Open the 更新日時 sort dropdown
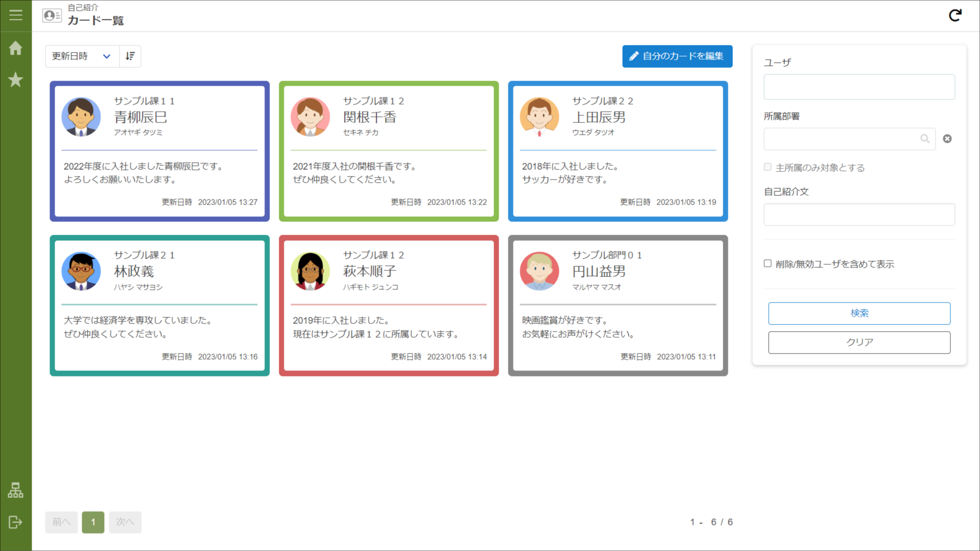 (x=82, y=56)
